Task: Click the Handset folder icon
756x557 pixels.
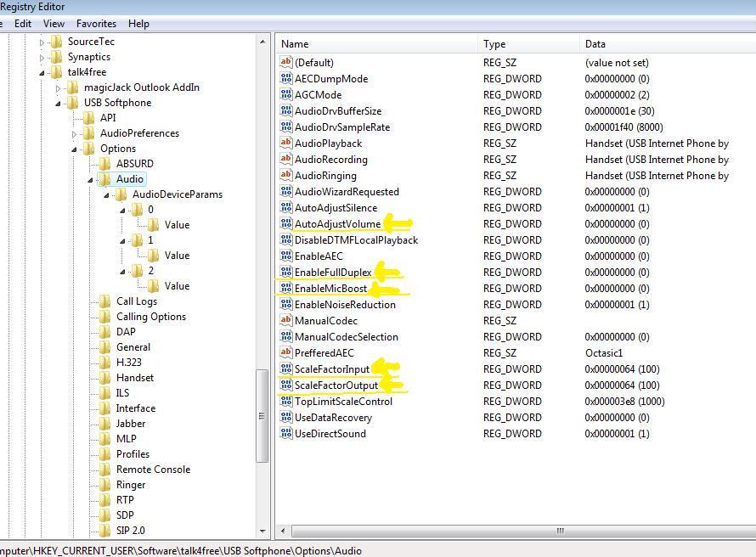Action: click(105, 378)
